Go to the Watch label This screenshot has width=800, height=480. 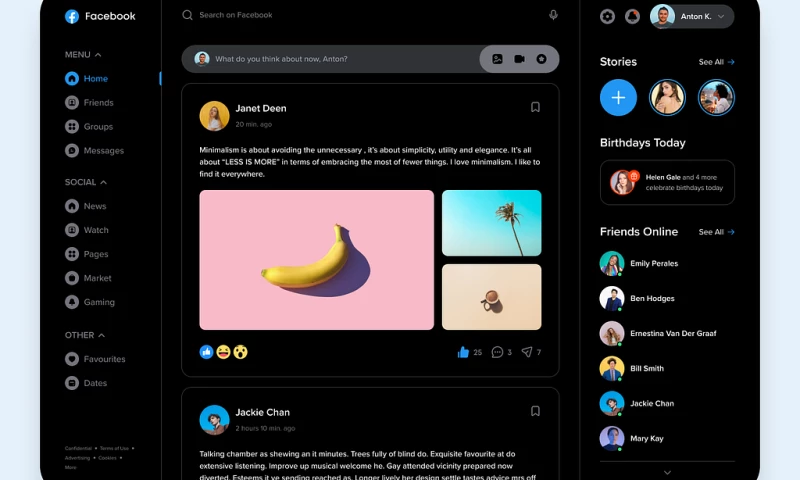96,230
